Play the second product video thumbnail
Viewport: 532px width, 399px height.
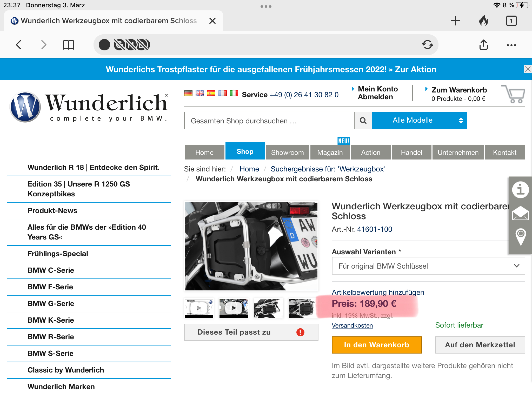234,308
